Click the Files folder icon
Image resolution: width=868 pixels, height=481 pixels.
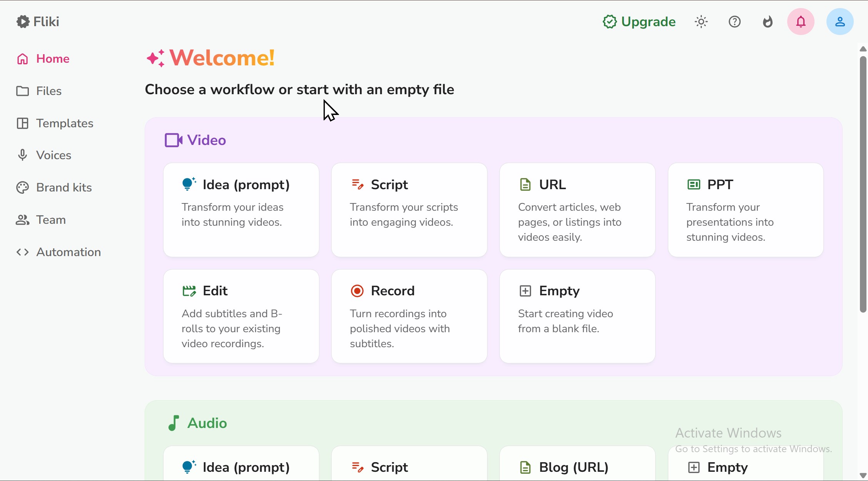23,91
